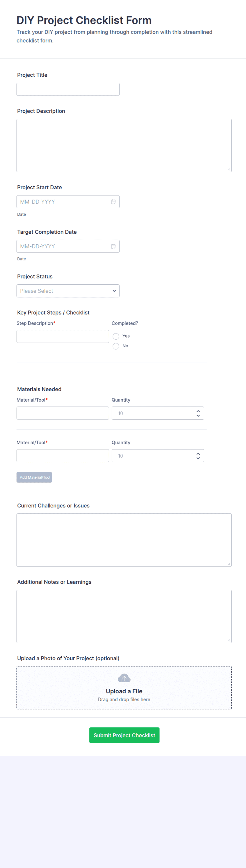Image resolution: width=246 pixels, height=868 pixels.
Task: Click the cloud upload icon
Action: [x=124, y=678]
